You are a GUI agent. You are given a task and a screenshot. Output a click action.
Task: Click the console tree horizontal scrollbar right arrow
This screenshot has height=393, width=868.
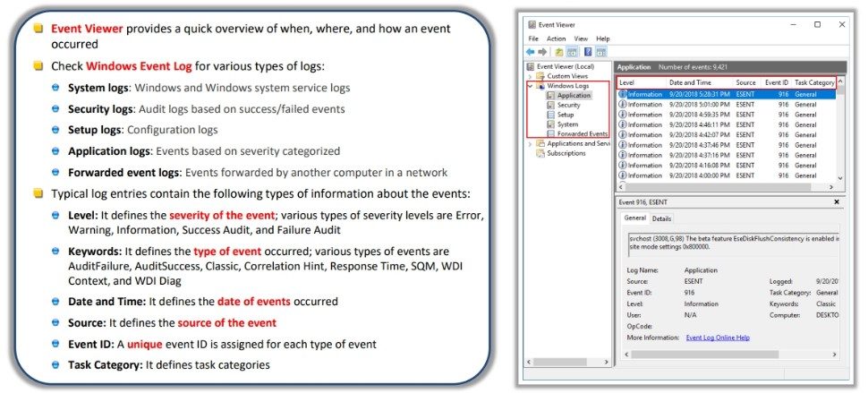608,362
